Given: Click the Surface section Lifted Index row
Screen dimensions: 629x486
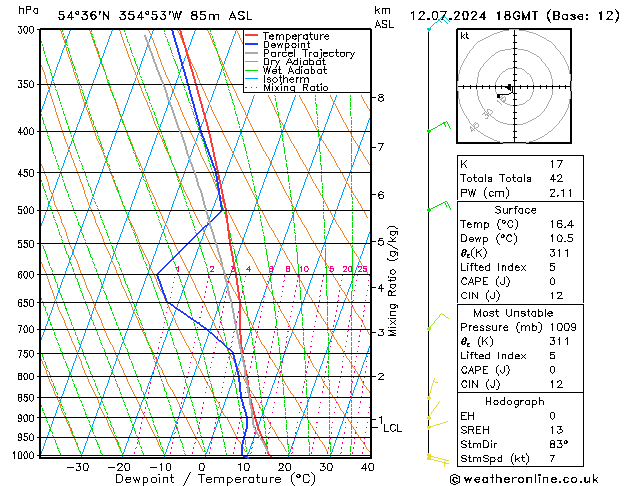Looking at the screenshot, I should (520, 267).
